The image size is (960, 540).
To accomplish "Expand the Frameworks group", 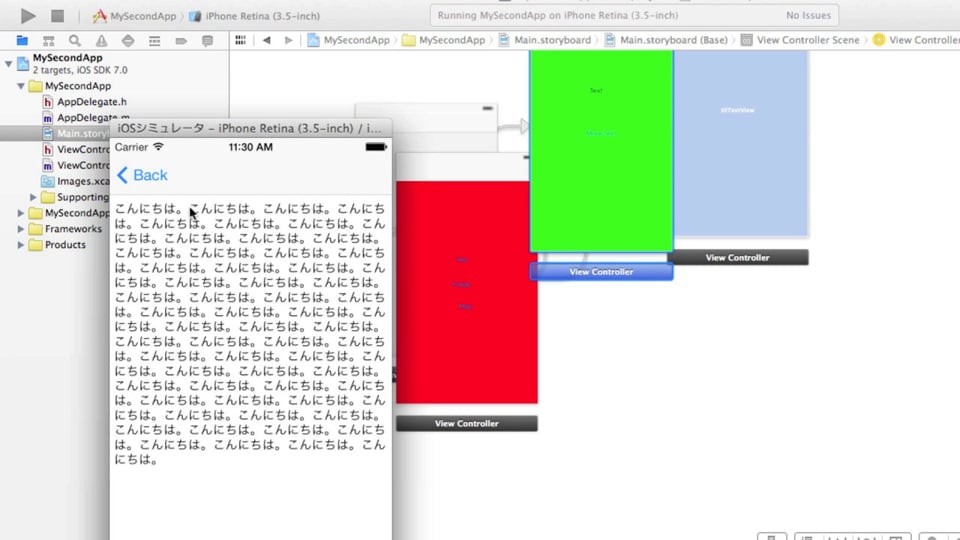I will click(x=21, y=229).
